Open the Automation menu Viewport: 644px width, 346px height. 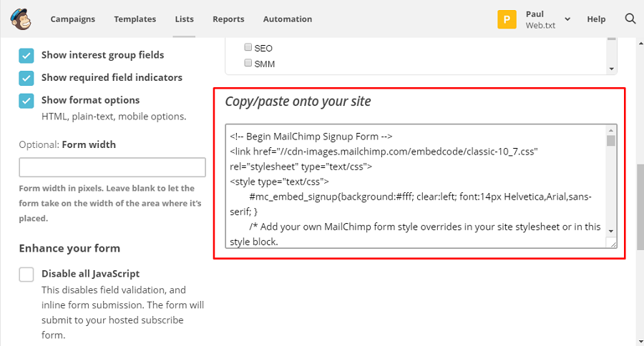[x=288, y=19]
